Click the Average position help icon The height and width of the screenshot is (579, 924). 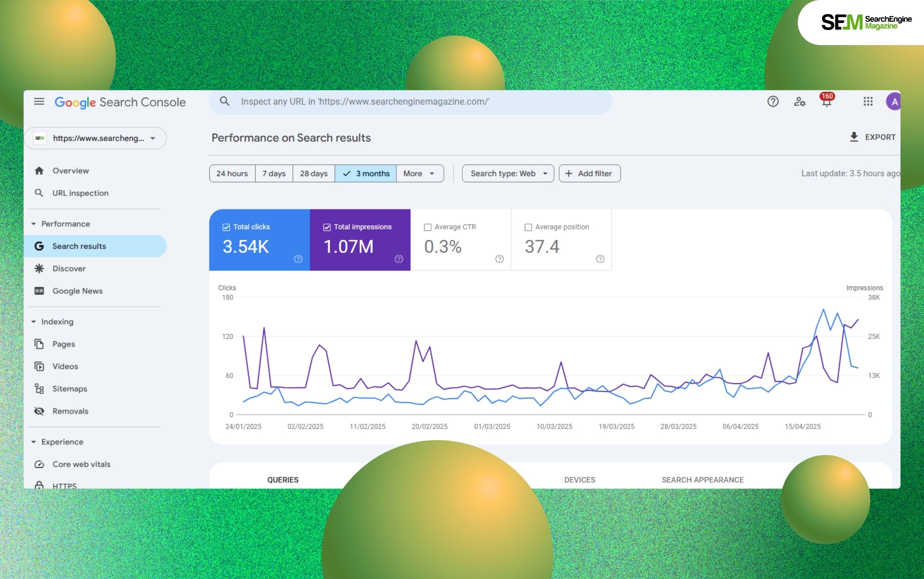600,259
